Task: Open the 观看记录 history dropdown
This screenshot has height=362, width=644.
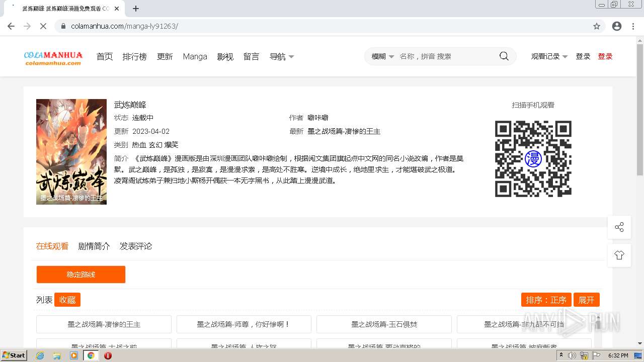Action: pos(549,56)
